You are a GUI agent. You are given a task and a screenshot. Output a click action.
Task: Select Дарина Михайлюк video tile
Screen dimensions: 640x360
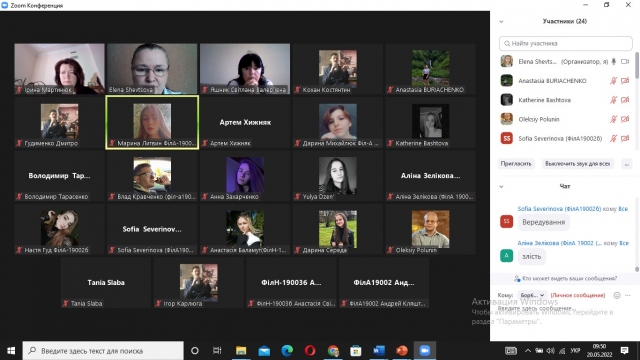338,122
